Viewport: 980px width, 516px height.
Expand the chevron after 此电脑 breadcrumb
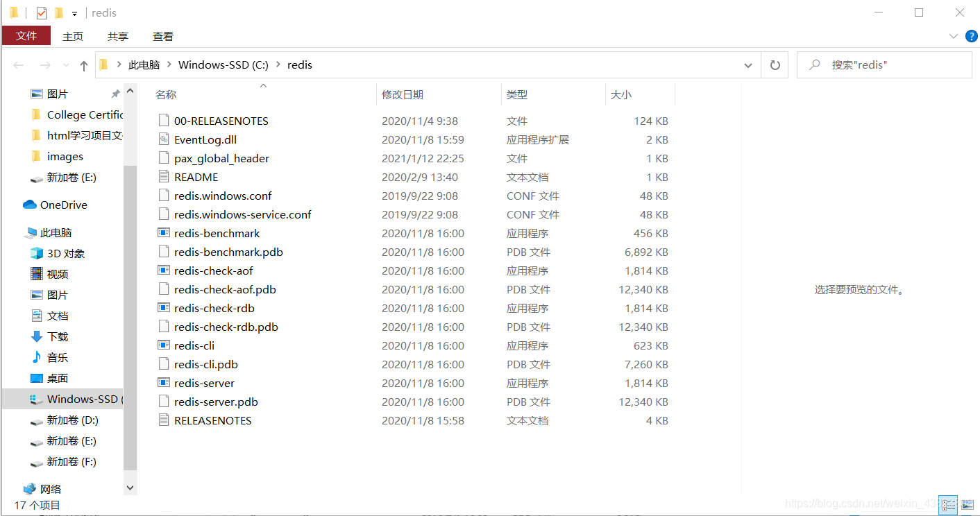pyautogui.click(x=169, y=64)
